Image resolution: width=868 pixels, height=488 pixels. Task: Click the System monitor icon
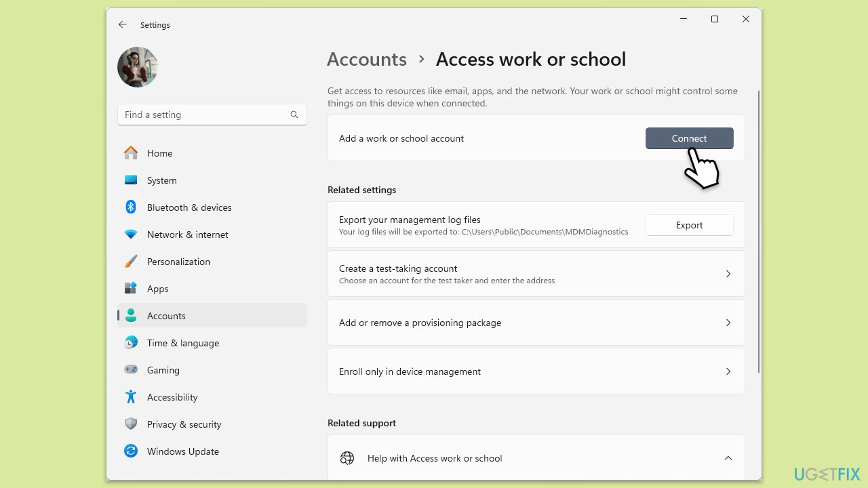131,180
